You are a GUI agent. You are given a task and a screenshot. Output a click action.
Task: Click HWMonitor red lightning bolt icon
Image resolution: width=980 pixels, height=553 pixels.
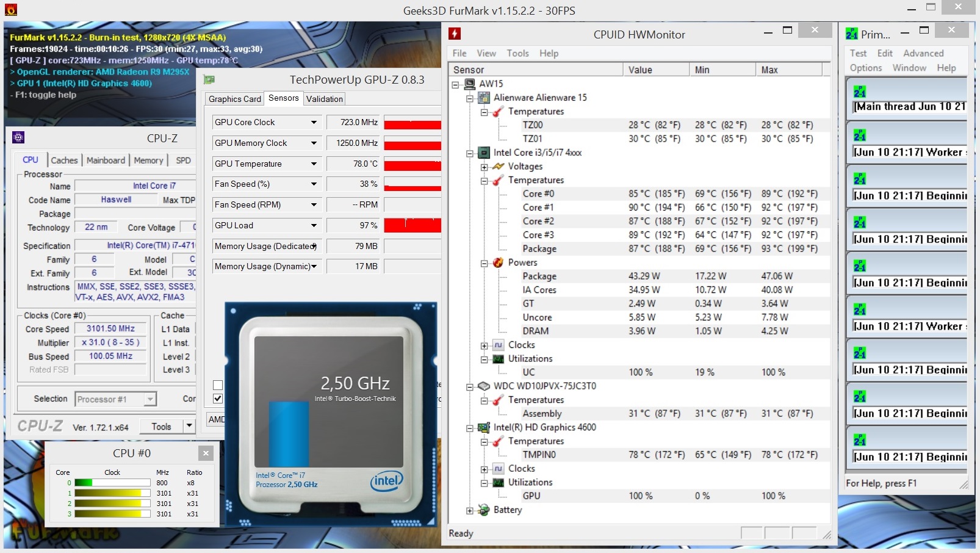click(455, 34)
